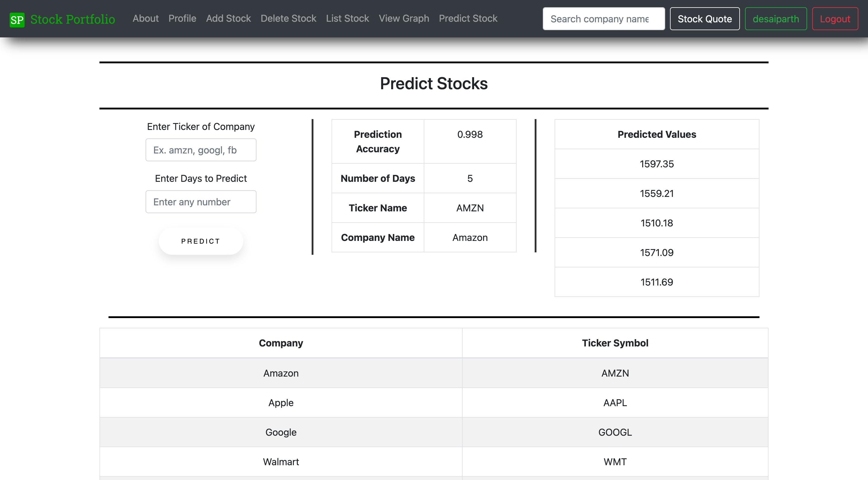The image size is (868, 480).
Task: Select the Apple company row
Action: [281, 403]
